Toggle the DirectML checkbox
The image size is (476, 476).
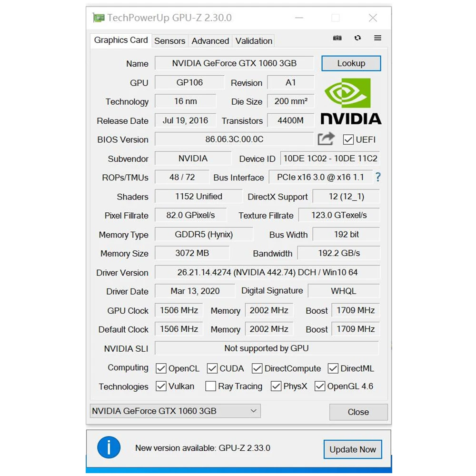pyautogui.click(x=333, y=368)
